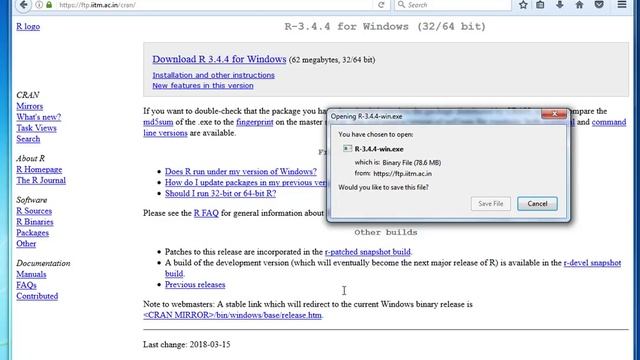The width and height of the screenshot is (640, 360).
Task: Open the R Sources link
Action: coord(34,211)
